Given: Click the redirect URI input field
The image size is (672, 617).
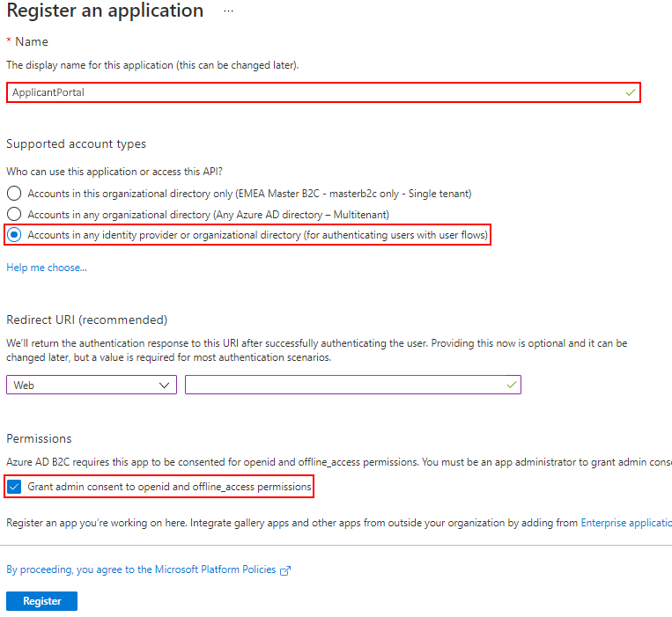Looking at the screenshot, I should pos(353,385).
